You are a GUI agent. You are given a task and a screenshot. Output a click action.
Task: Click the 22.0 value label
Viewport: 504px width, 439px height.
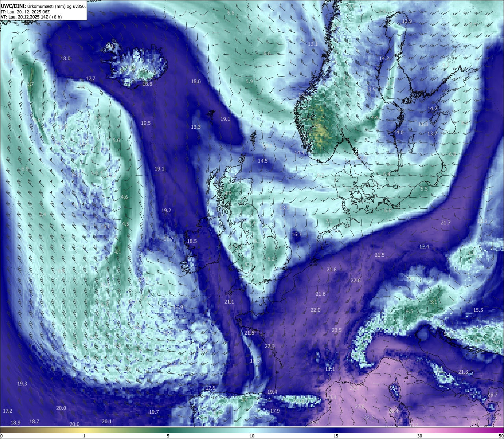pos(315,310)
